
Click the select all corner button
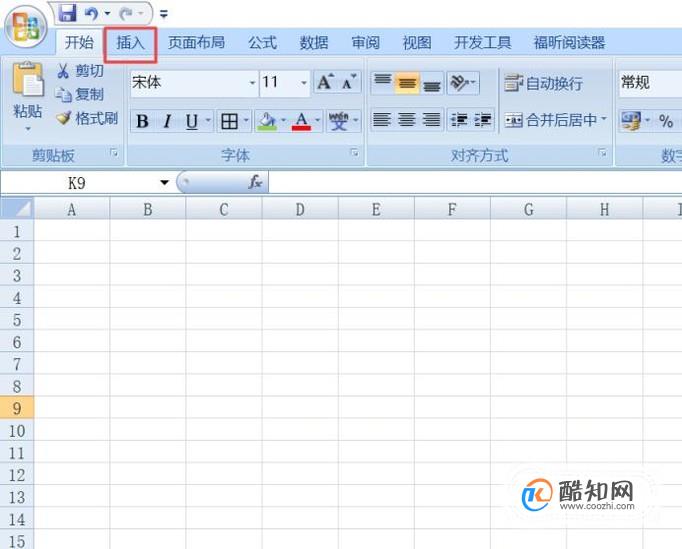[x=17, y=209]
